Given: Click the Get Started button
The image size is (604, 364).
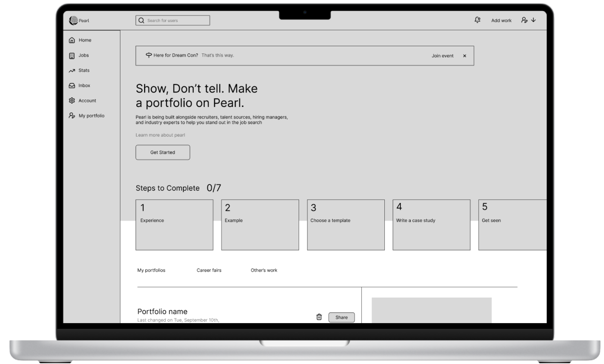Looking at the screenshot, I should (163, 152).
